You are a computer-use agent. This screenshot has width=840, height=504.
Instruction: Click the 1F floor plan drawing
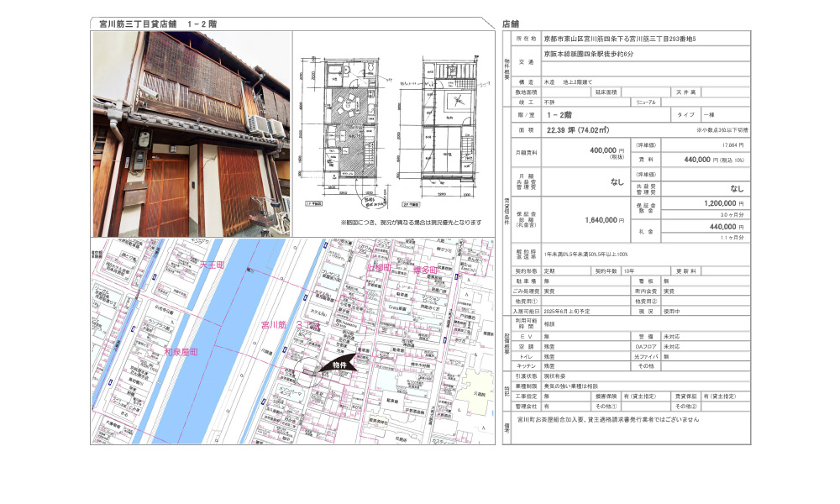(x=343, y=131)
